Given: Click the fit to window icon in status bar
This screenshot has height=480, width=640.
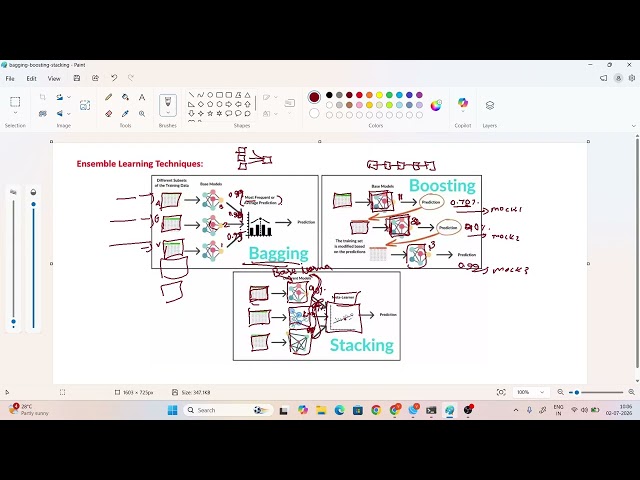Looking at the screenshot, I should point(501,392).
